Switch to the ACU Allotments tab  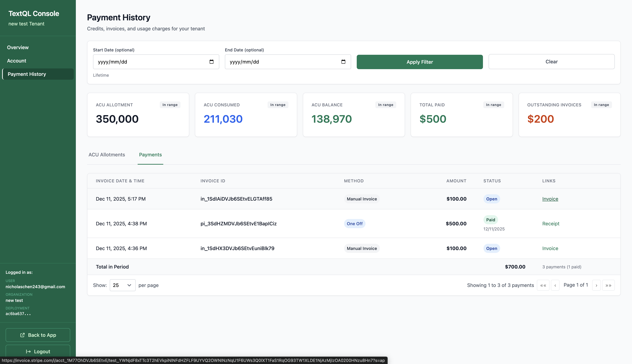tap(107, 155)
